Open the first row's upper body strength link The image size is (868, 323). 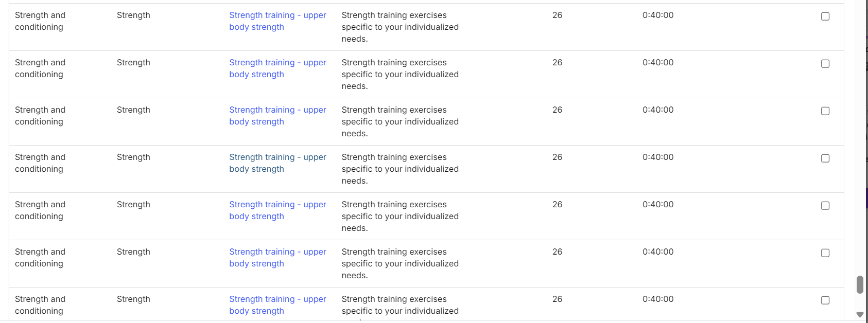277,21
